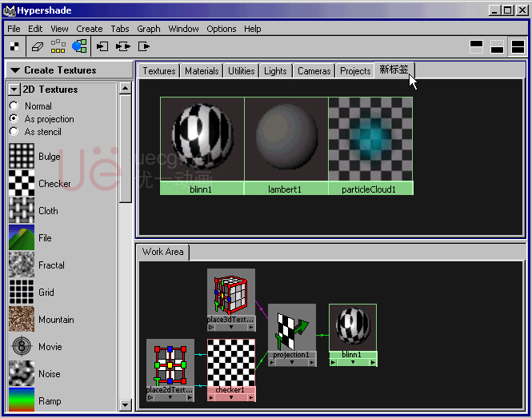This screenshot has height=418, width=532.
Task: Create a Bulge texture from its icon
Action: [x=22, y=156]
